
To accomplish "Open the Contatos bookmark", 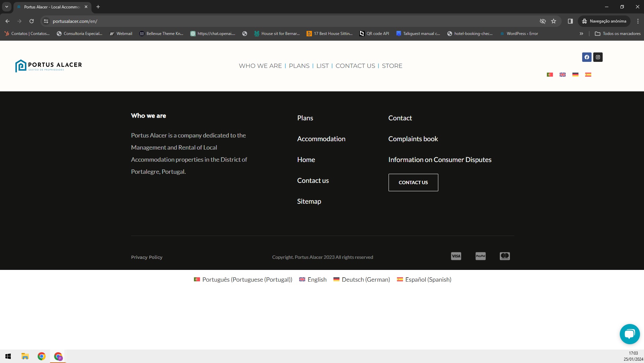I will (x=27, y=34).
